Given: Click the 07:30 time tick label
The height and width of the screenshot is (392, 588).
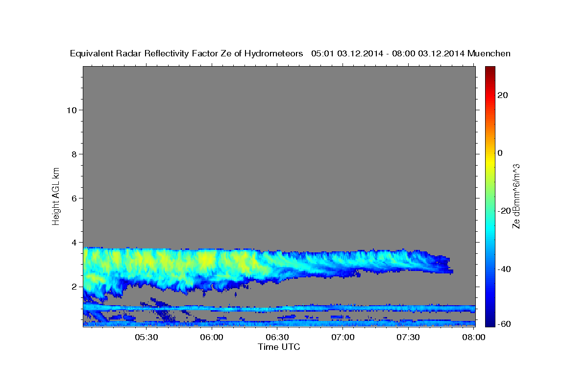Looking at the screenshot, I should 408,337.
